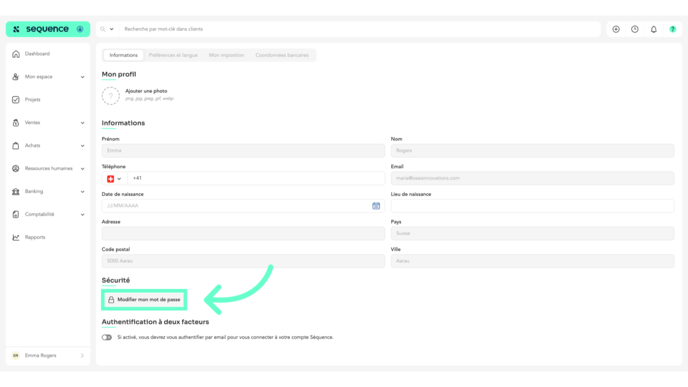Click the badge icon beside Sequence logo
This screenshot has height=387, width=688.
pos(80,29)
